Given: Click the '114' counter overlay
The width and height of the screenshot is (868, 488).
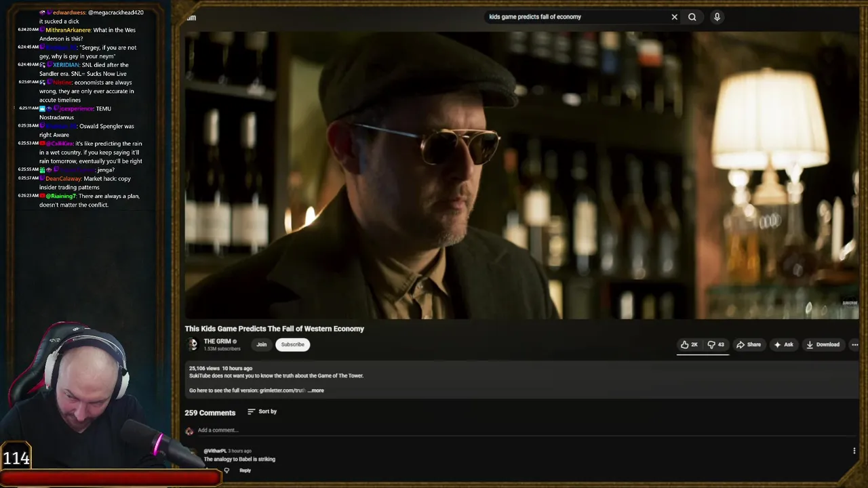Looking at the screenshot, I should (x=16, y=458).
